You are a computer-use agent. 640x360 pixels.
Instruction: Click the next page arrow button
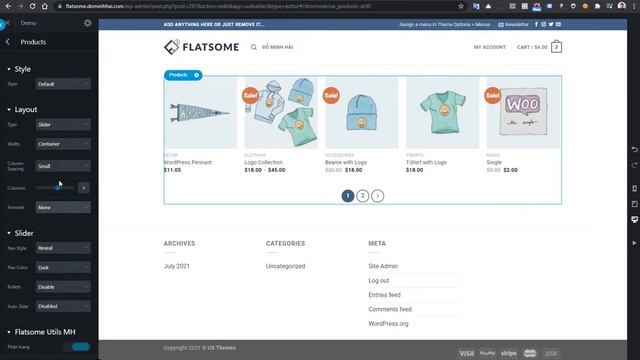tap(378, 196)
